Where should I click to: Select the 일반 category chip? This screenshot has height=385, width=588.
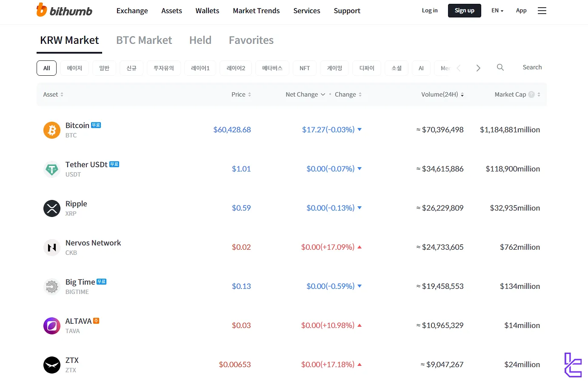104,68
